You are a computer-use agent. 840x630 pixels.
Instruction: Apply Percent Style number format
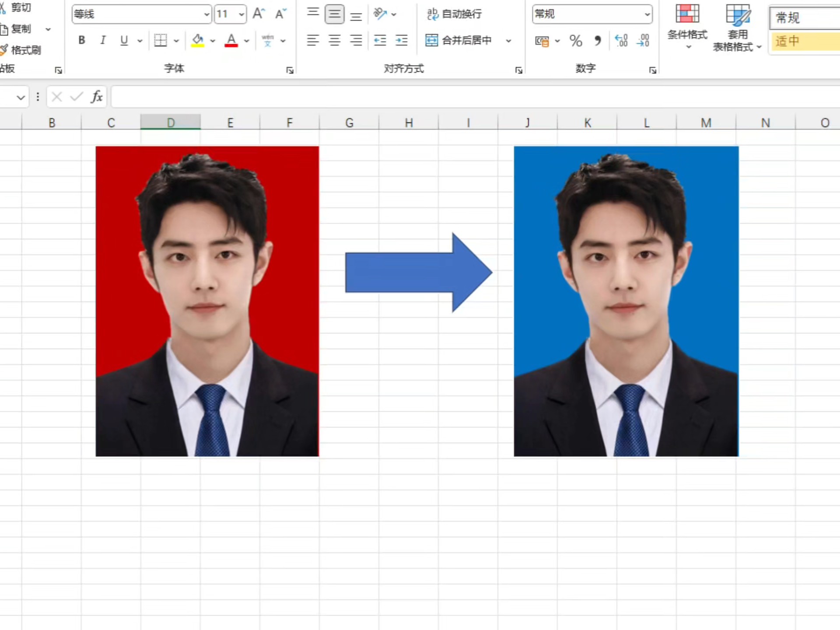pyautogui.click(x=576, y=41)
